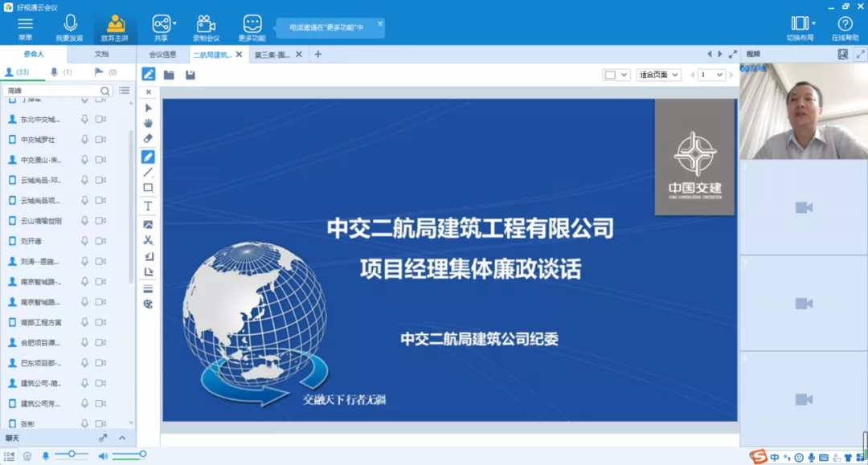The image size is (868, 465).
Task: Switch to the 文档 tab
Action: tap(101, 54)
